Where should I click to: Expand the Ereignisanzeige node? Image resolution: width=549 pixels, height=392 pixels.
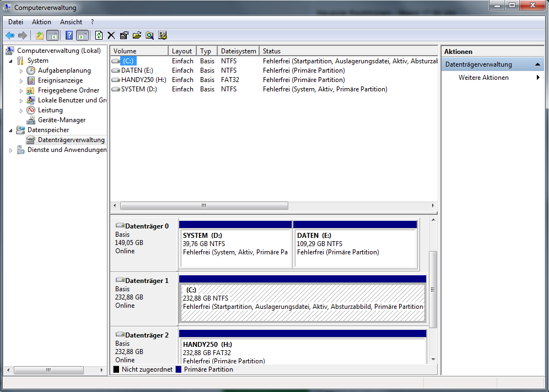click(21, 81)
